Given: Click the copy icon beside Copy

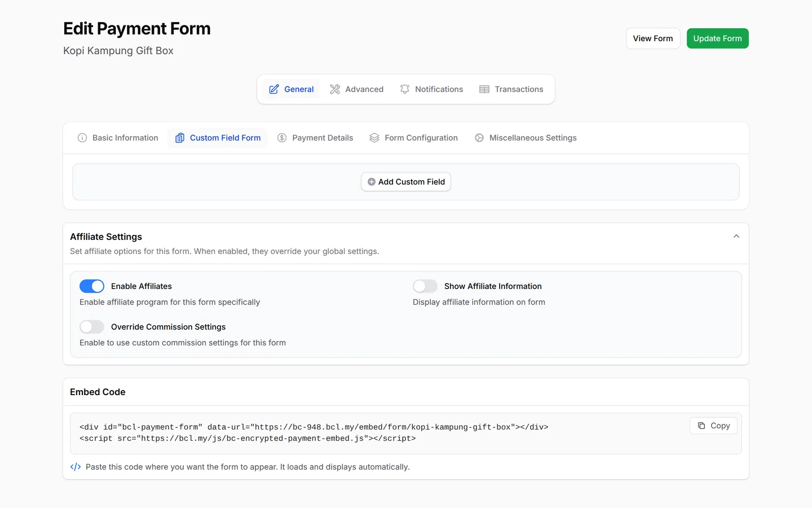Looking at the screenshot, I should 701,426.
